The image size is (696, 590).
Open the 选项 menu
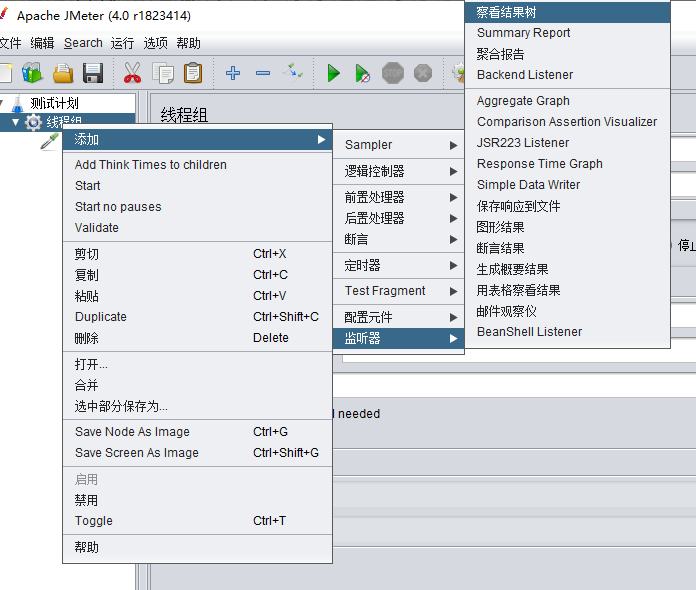click(155, 43)
